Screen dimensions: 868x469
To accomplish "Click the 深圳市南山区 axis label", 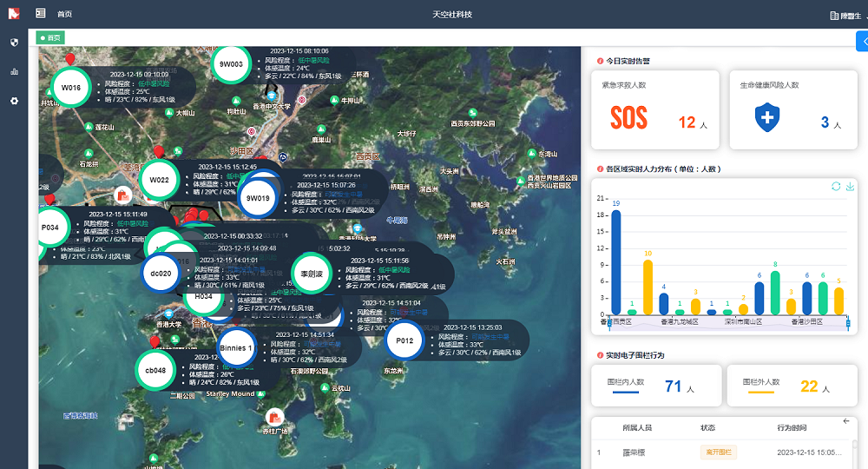I will click(744, 321).
